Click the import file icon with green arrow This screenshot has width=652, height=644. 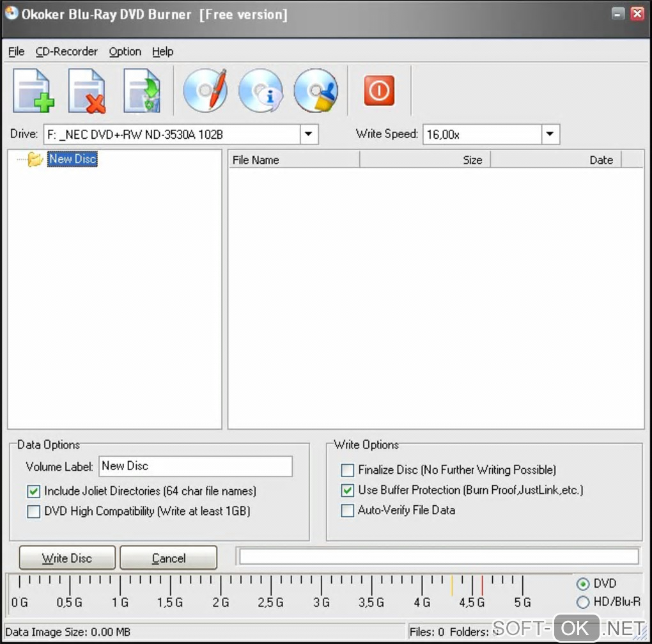[141, 91]
